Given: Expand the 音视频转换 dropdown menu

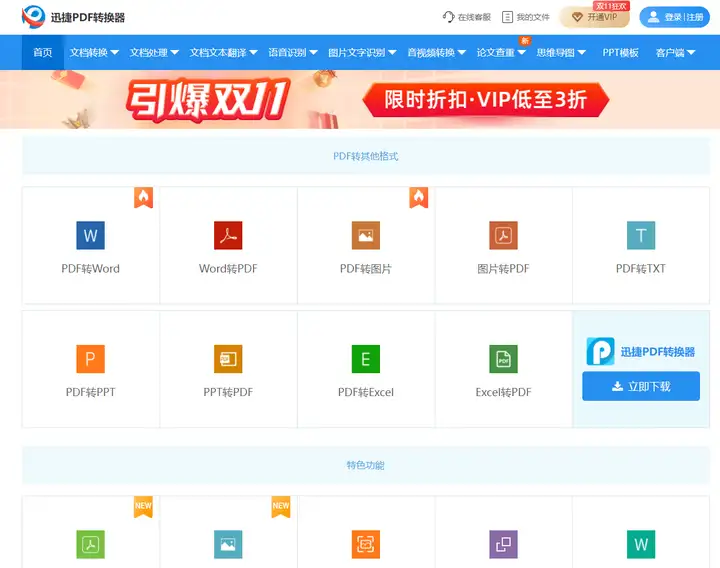Looking at the screenshot, I should point(437,52).
